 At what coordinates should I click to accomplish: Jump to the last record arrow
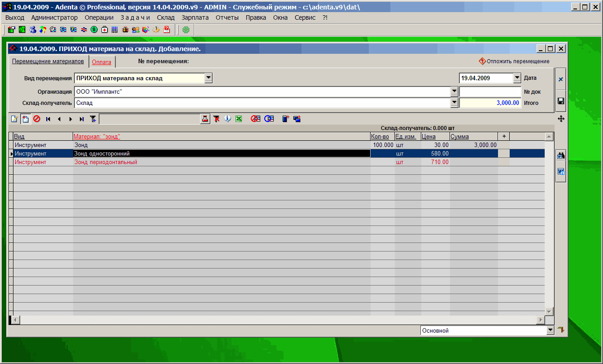(x=82, y=119)
